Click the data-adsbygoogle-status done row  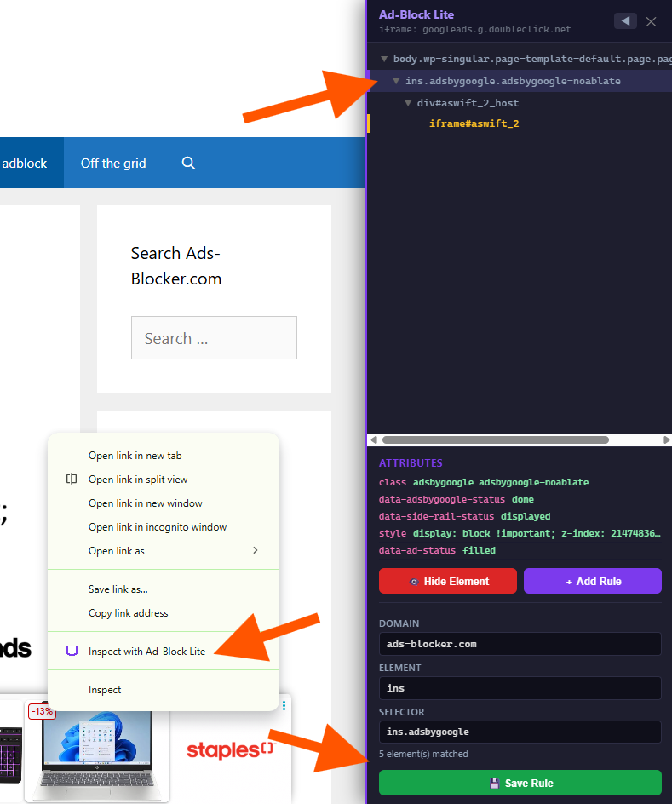(x=520, y=499)
